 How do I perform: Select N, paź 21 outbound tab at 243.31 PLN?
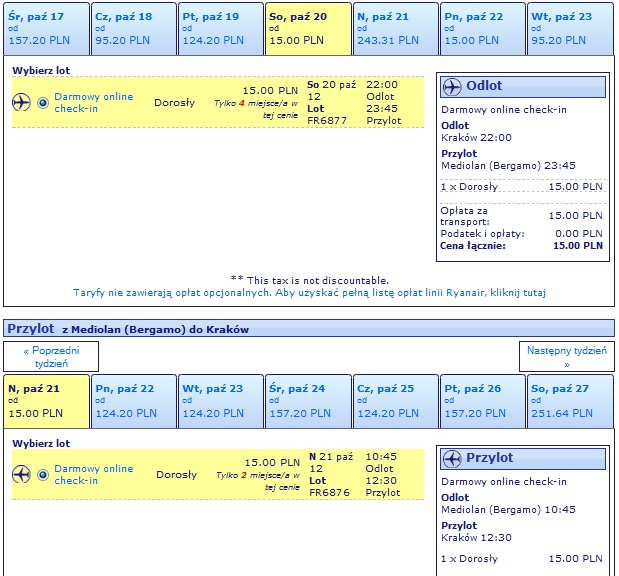tap(396, 29)
